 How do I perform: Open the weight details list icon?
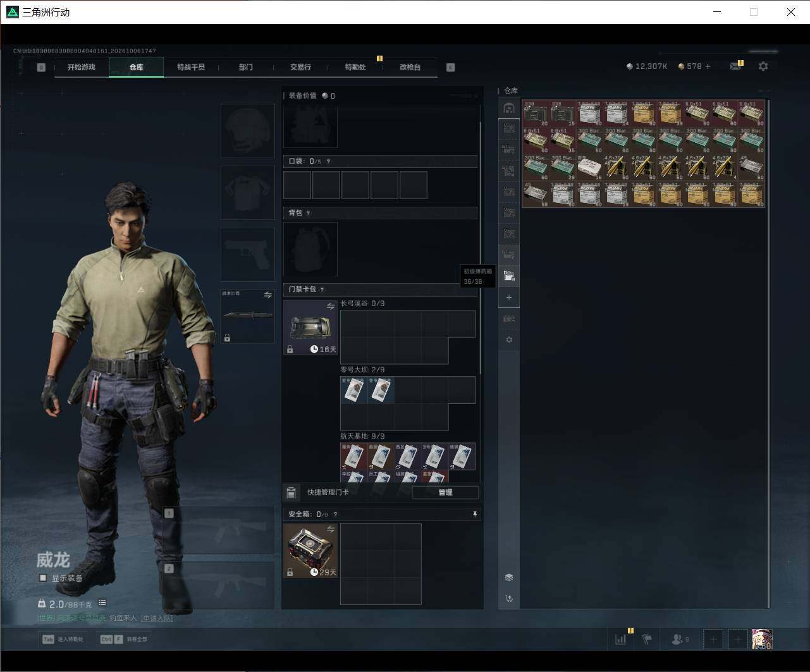[102, 603]
